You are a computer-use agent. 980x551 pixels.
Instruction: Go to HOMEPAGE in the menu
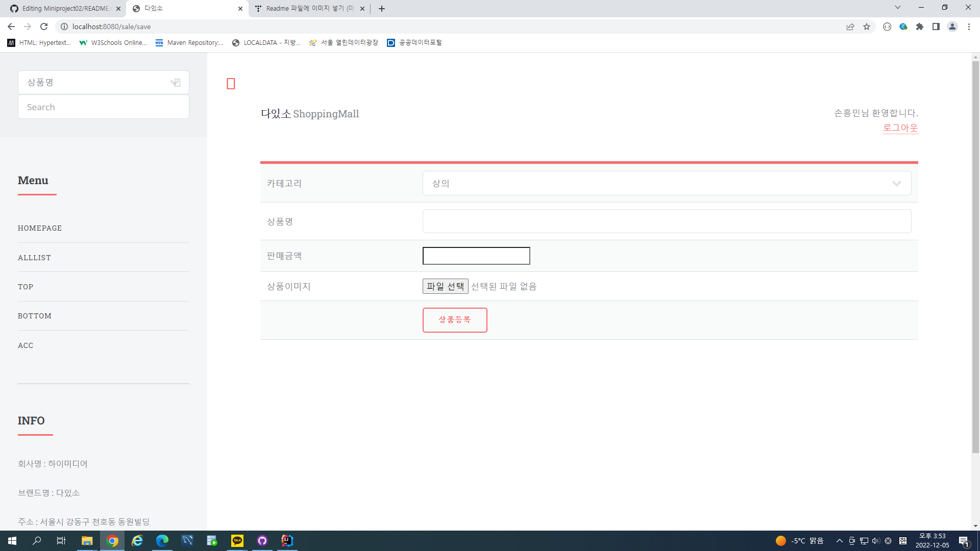click(x=40, y=228)
